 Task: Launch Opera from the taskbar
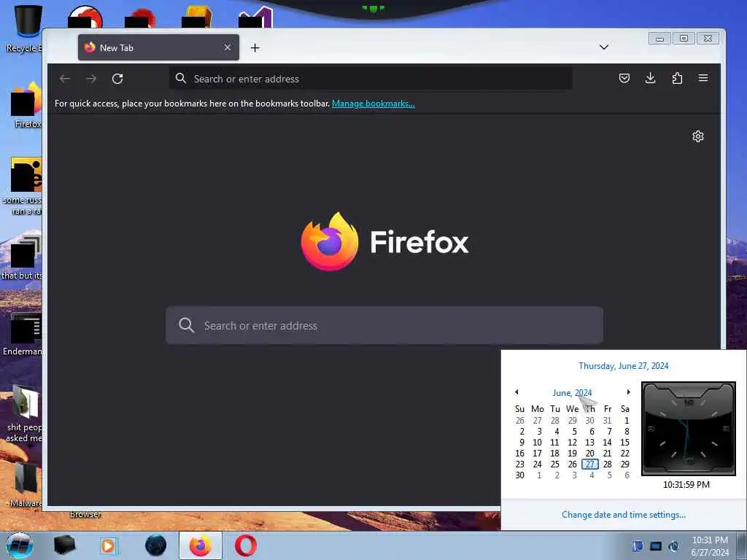click(245, 545)
